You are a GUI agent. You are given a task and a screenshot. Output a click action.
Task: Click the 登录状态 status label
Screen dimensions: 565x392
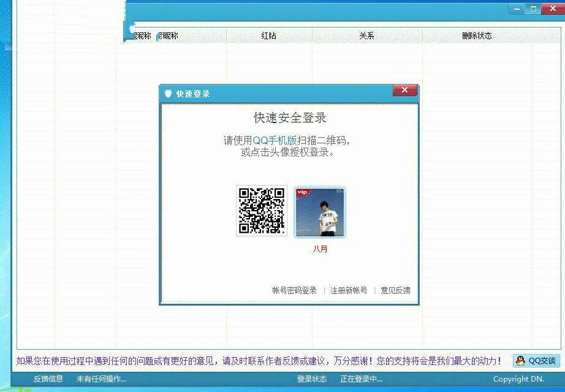tap(312, 379)
